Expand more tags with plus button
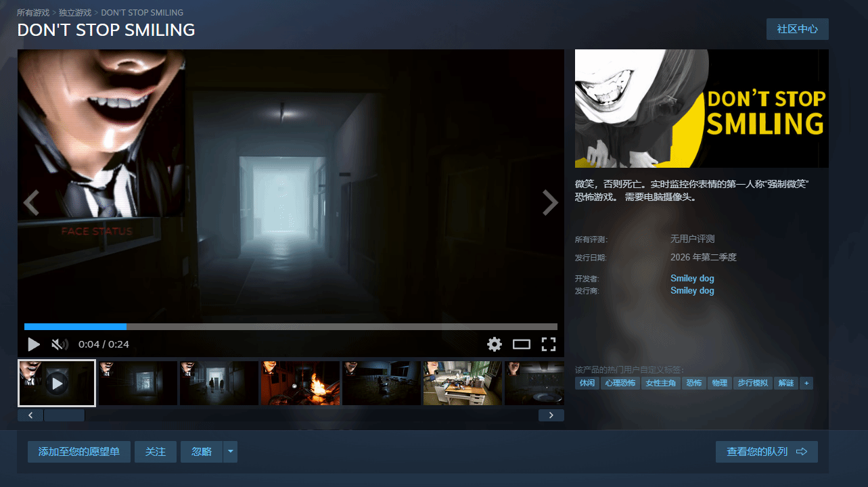This screenshot has height=487, width=868. pos(806,383)
